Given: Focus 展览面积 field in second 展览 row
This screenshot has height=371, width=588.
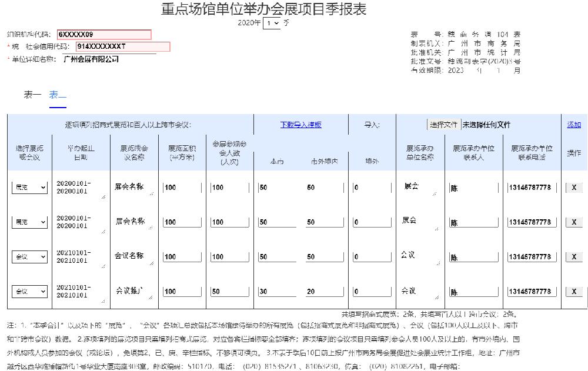Looking at the screenshot, I should click(182, 222).
